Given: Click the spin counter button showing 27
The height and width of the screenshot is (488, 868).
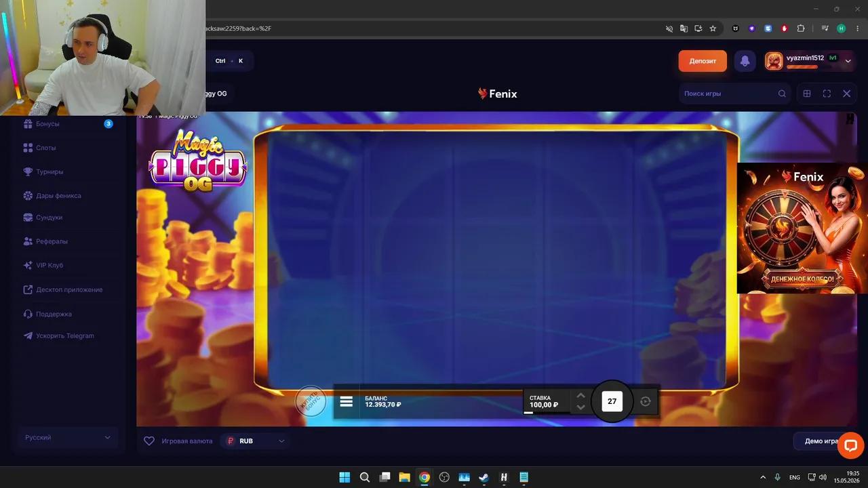Looking at the screenshot, I should pos(612,401).
